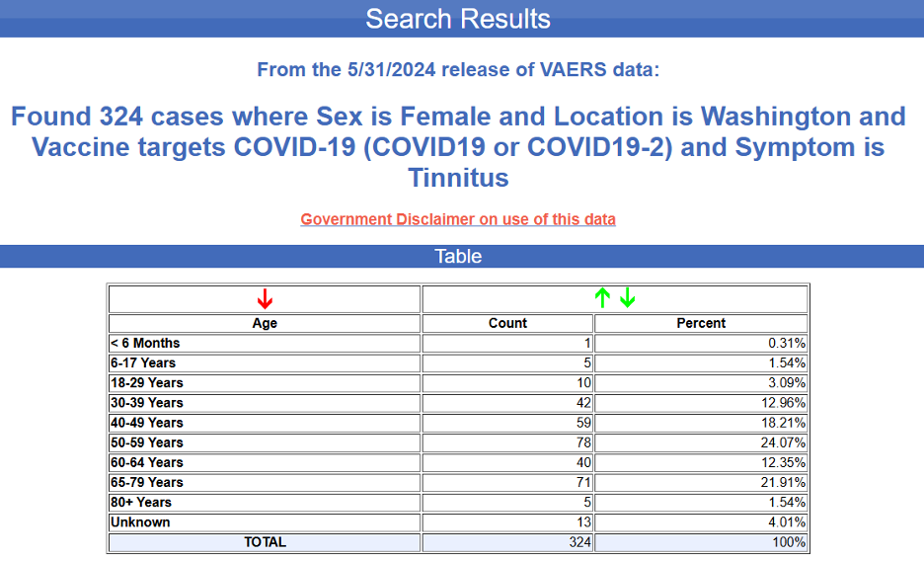Select the '60-64 Years' row label
Viewport: 924px width, 561px height.
click(x=147, y=462)
